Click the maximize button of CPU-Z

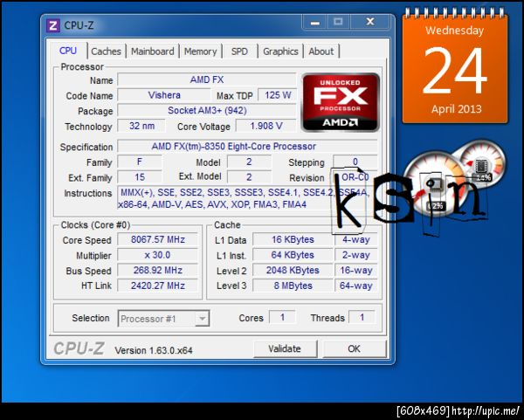pyautogui.click(x=338, y=22)
